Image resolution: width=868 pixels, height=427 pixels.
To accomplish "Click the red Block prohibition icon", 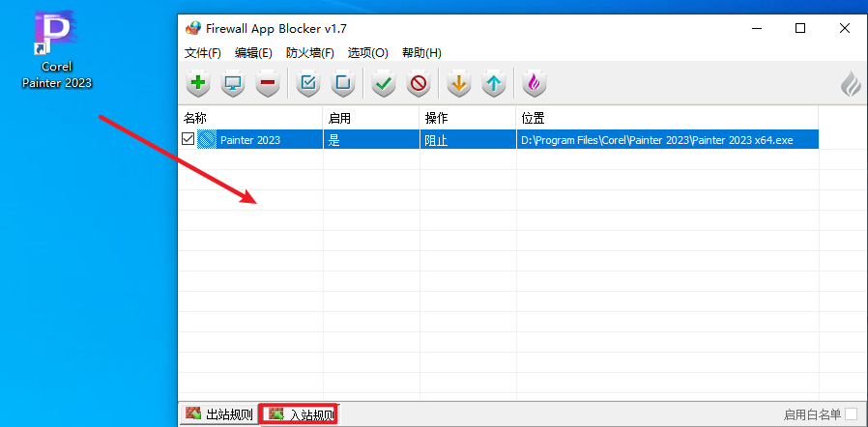I will (419, 83).
